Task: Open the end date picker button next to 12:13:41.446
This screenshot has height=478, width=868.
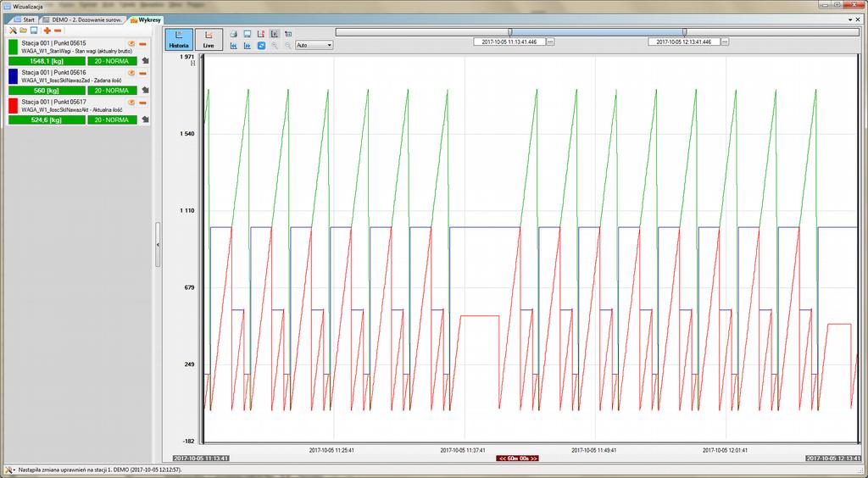Action: coord(726,42)
